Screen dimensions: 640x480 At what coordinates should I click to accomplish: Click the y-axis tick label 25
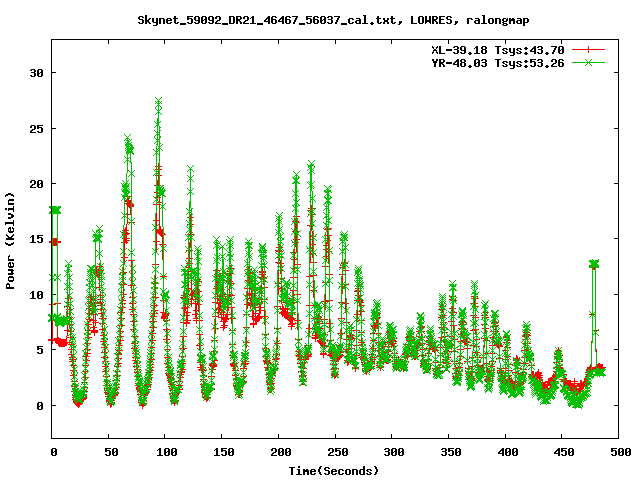[x=36, y=129]
